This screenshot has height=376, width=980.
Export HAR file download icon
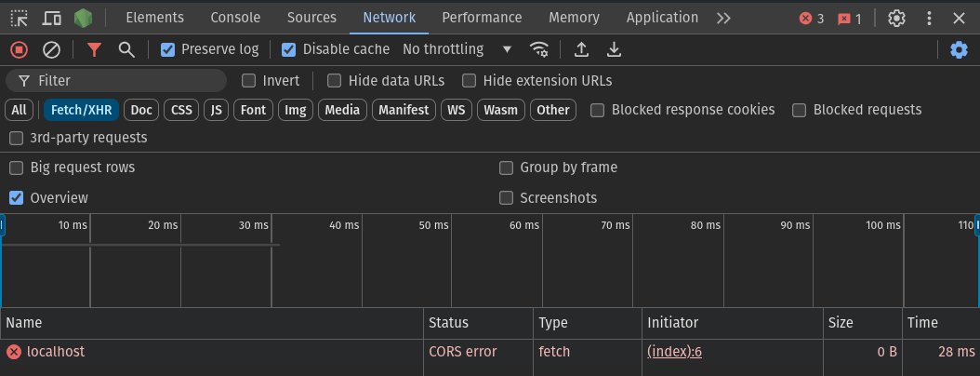tap(615, 49)
